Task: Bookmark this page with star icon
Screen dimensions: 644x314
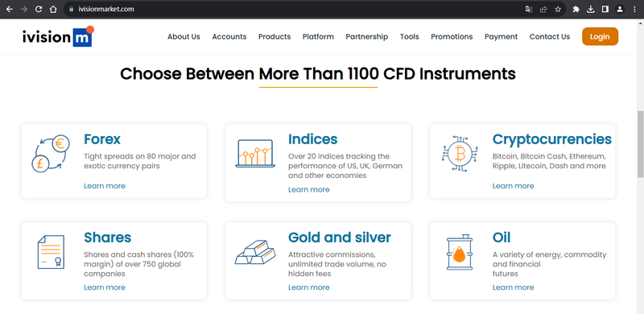Action: [x=558, y=9]
